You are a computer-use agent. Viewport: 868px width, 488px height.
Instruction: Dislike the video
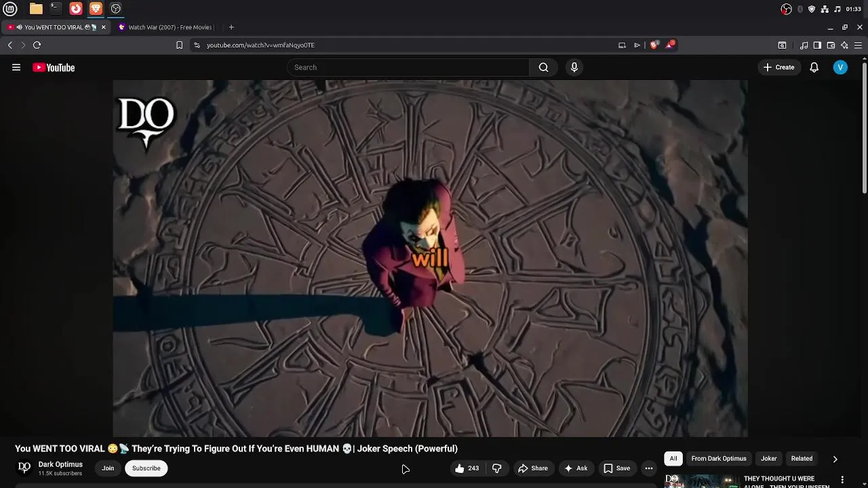(497, 468)
